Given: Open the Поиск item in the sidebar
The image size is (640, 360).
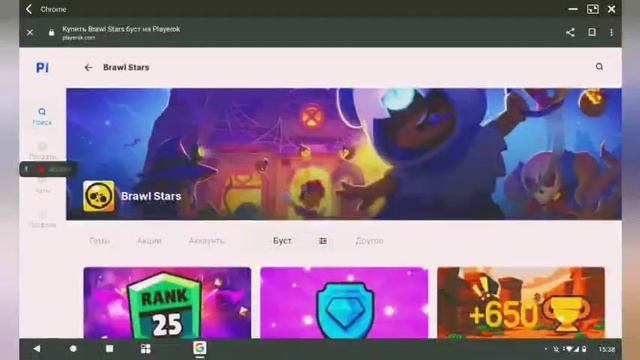Looking at the screenshot, I should (42, 116).
